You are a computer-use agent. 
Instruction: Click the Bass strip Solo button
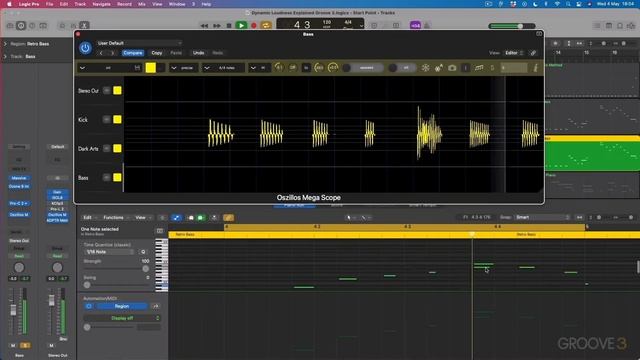pos(25,345)
